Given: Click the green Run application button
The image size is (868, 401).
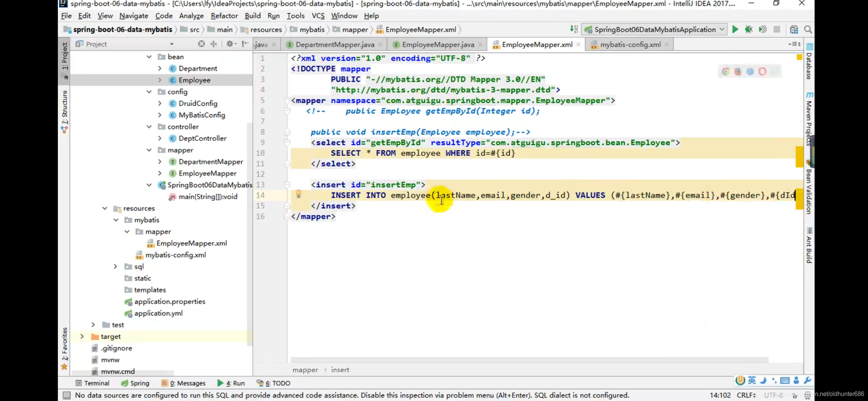Looking at the screenshot, I should pos(735,29).
